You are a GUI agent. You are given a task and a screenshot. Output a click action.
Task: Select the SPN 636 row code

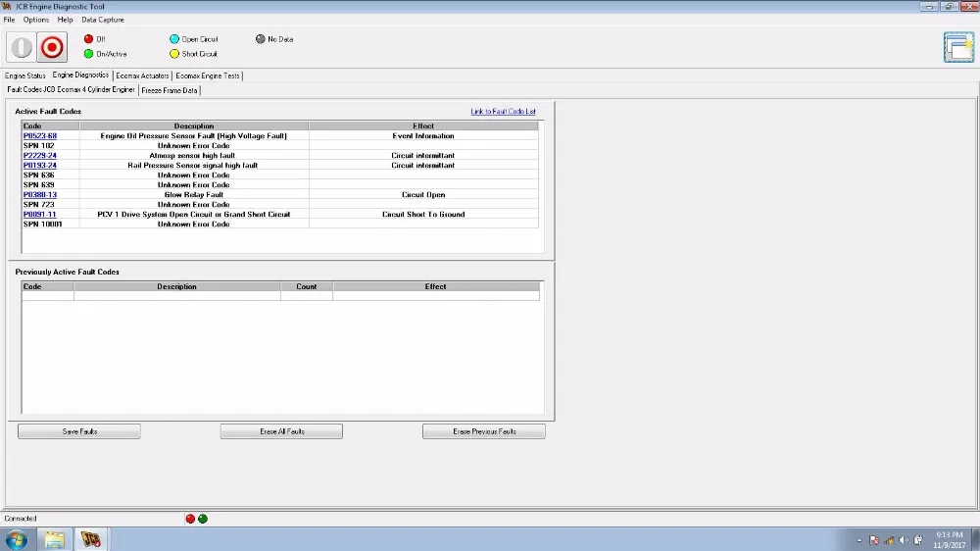click(39, 175)
